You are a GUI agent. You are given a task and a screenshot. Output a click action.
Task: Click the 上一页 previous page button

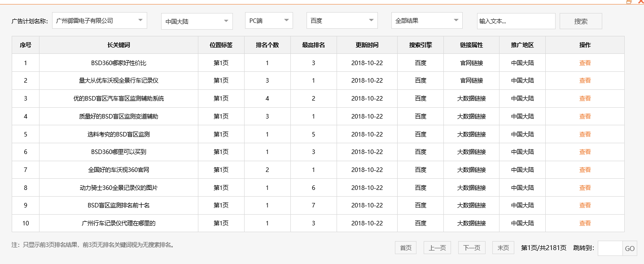coord(437,247)
